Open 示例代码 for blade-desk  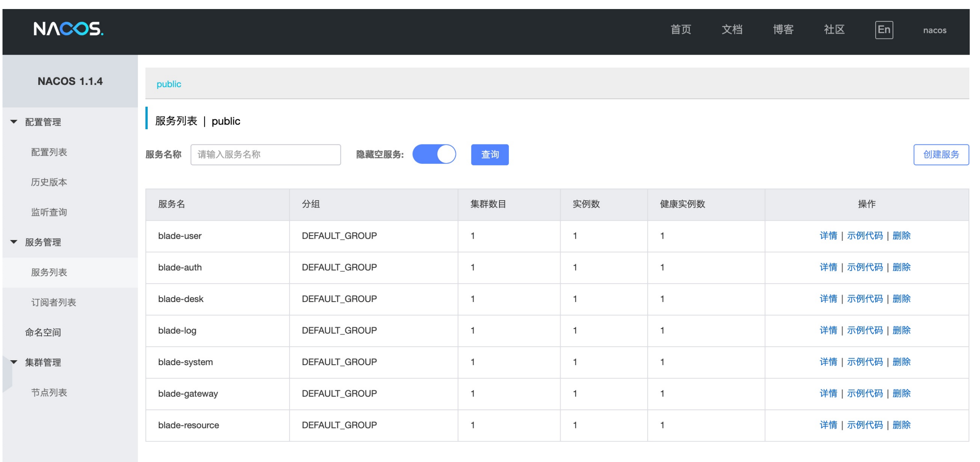point(865,299)
